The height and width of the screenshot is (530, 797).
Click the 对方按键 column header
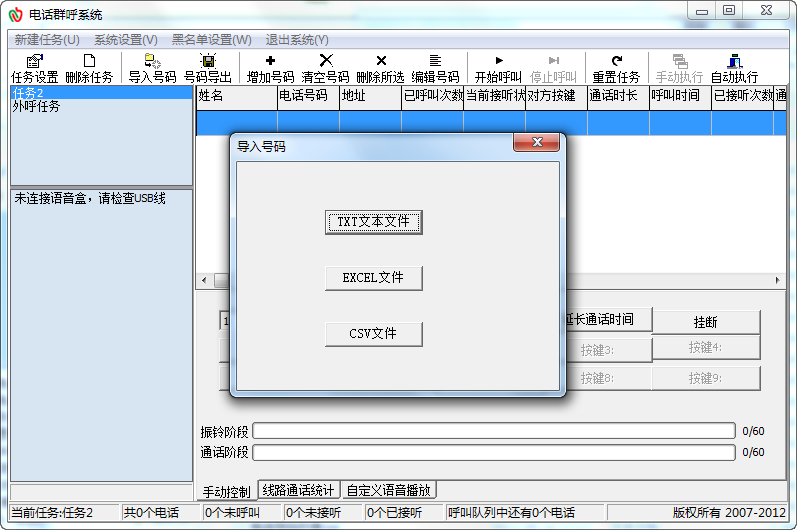pyautogui.click(x=556, y=97)
